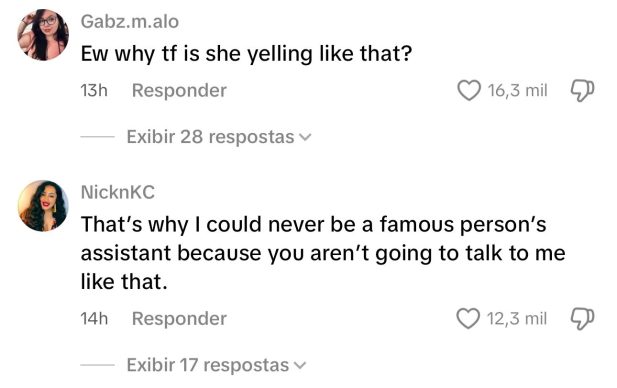Open the NicknKC username link
This screenshot has width=617, height=388.
(x=118, y=192)
